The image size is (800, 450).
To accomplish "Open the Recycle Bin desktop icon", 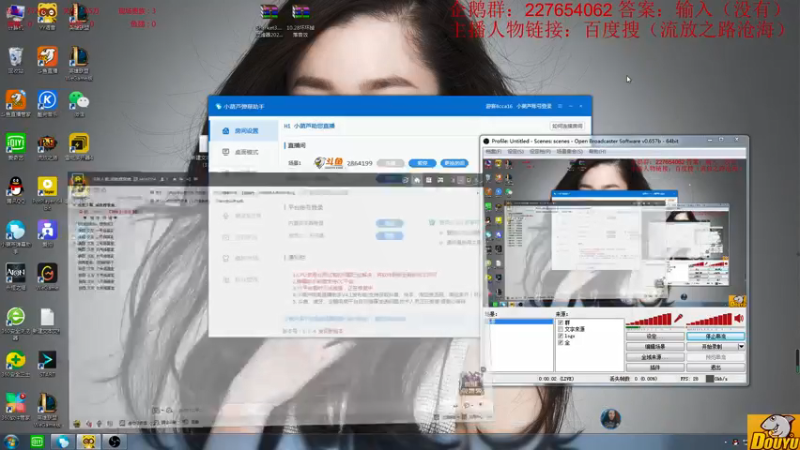I will point(16,57).
